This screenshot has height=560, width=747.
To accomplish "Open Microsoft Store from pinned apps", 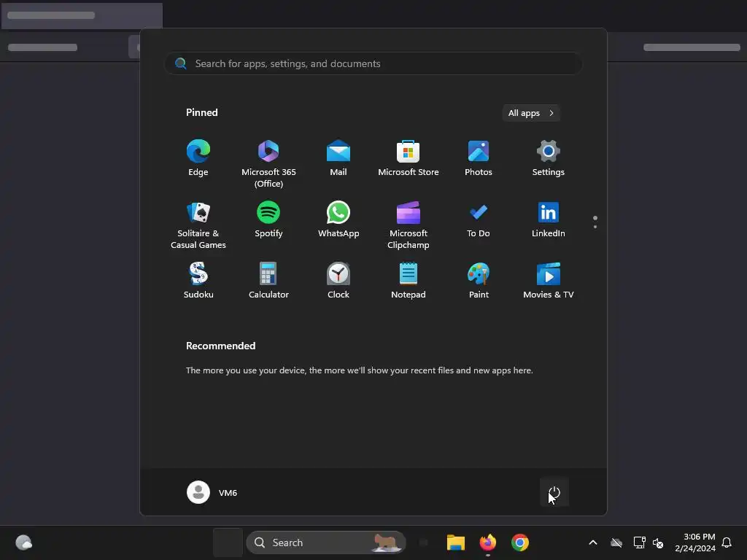I will (409, 158).
